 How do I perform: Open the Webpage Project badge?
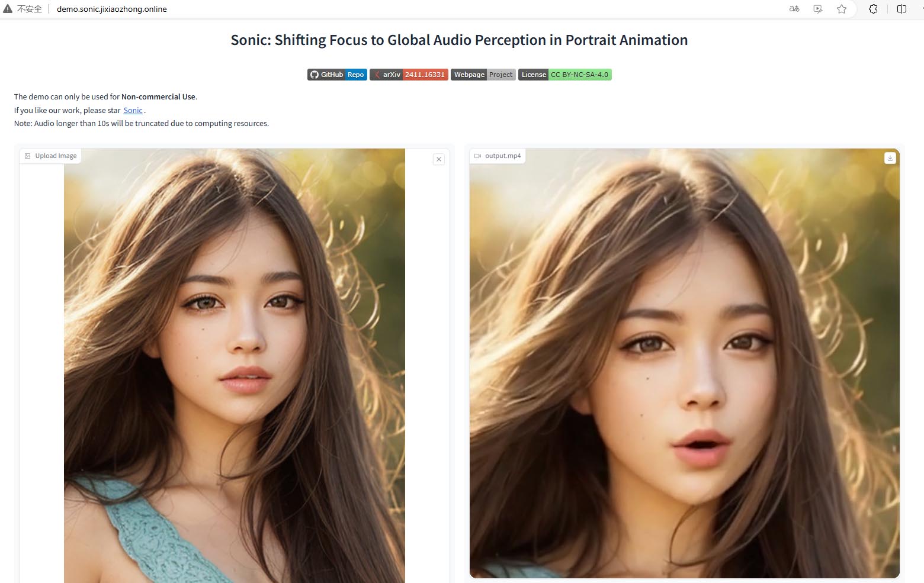coord(483,75)
